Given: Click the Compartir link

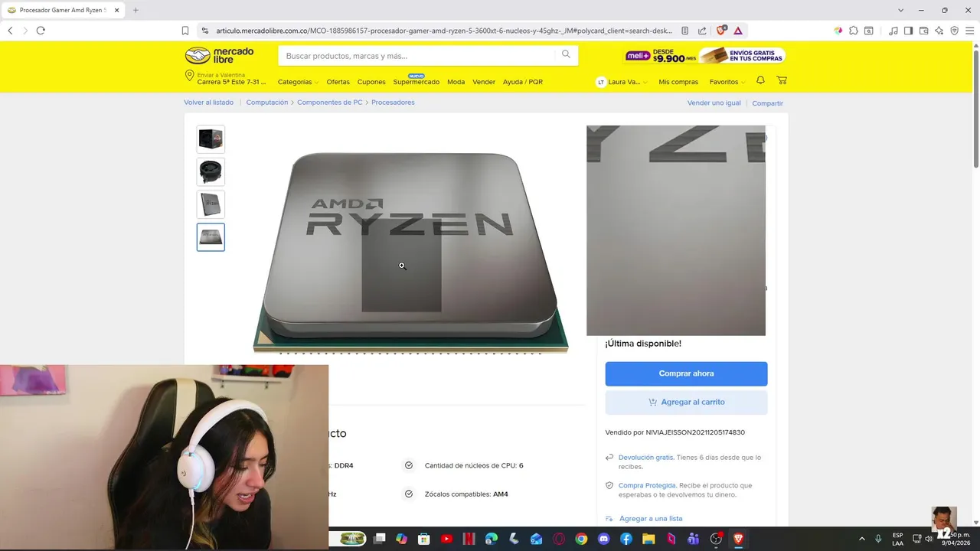Looking at the screenshot, I should pos(767,103).
